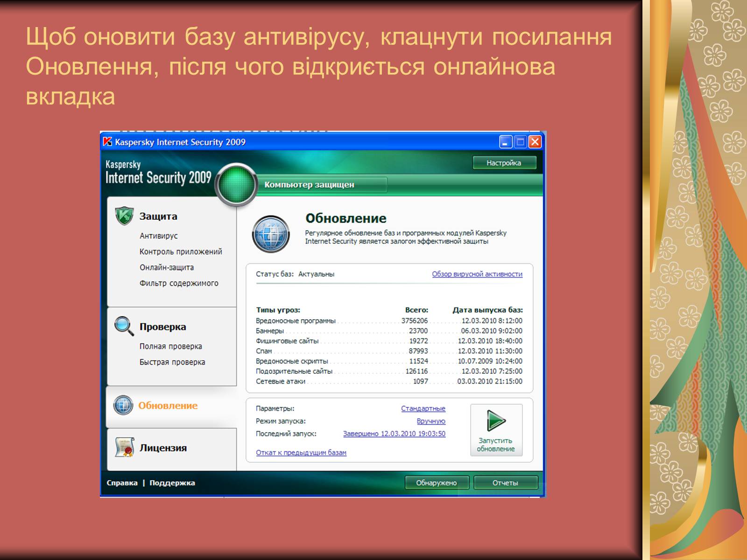Viewport: 747px width, 560px height.
Task: Click the globe icon beside Обновление in sidebar
Action: 123,405
